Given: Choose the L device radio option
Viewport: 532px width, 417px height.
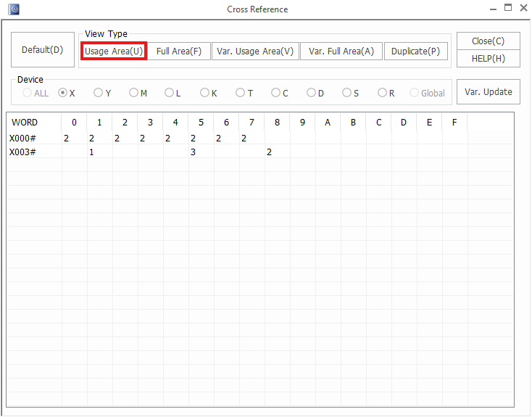Looking at the screenshot, I should pyautogui.click(x=170, y=93).
